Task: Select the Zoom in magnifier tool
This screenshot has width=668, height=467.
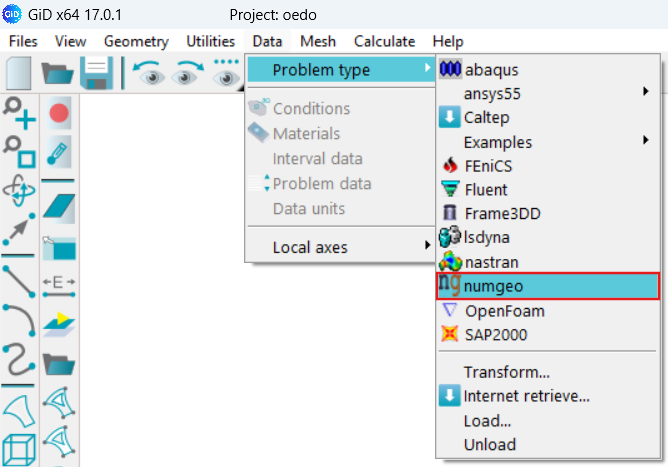Action: click(x=19, y=113)
